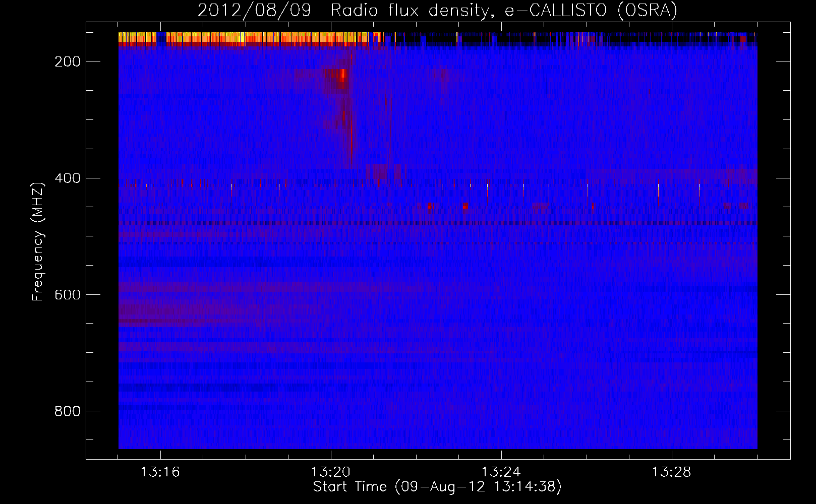This screenshot has height=504, width=816.
Task: Click the 'Frequency (MHZ)' y-axis label
Action: click(38, 242)
